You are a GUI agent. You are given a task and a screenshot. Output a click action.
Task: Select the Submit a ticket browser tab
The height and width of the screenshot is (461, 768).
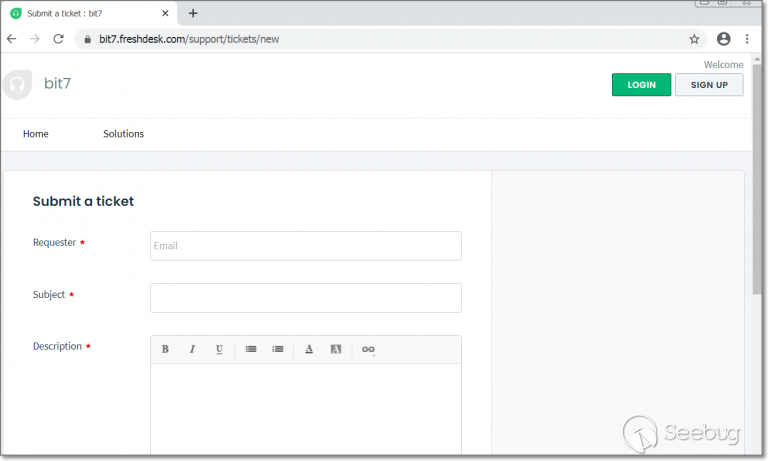pyautogui.click(x=90, y=13)
